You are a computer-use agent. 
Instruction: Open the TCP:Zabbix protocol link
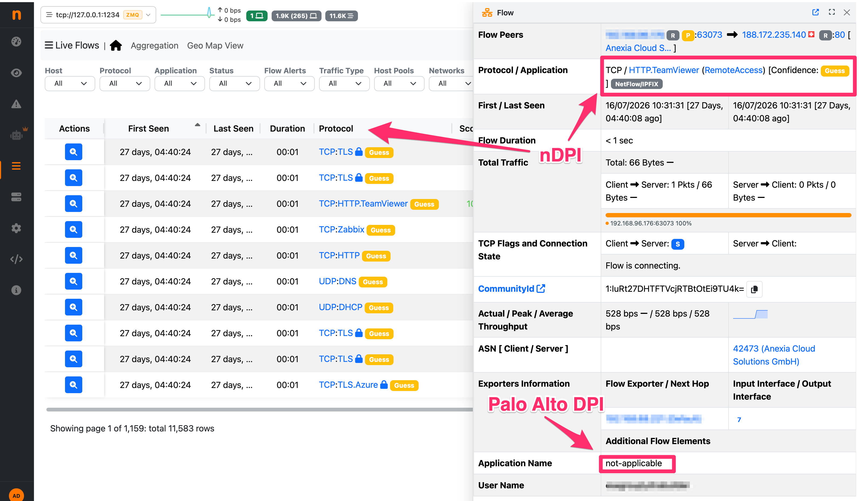click(341, 229)
